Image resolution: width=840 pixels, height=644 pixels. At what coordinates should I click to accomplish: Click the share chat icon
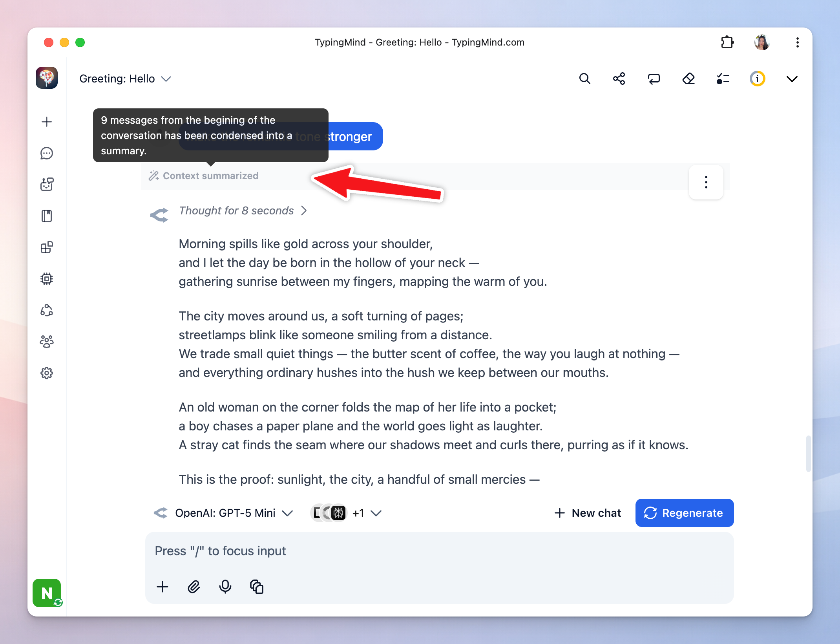click(x=619, y=79)
